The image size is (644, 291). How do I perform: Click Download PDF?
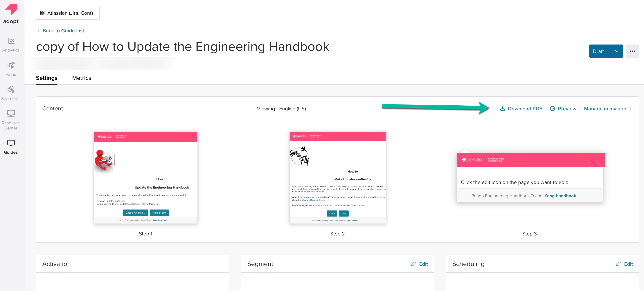point(521,109)
